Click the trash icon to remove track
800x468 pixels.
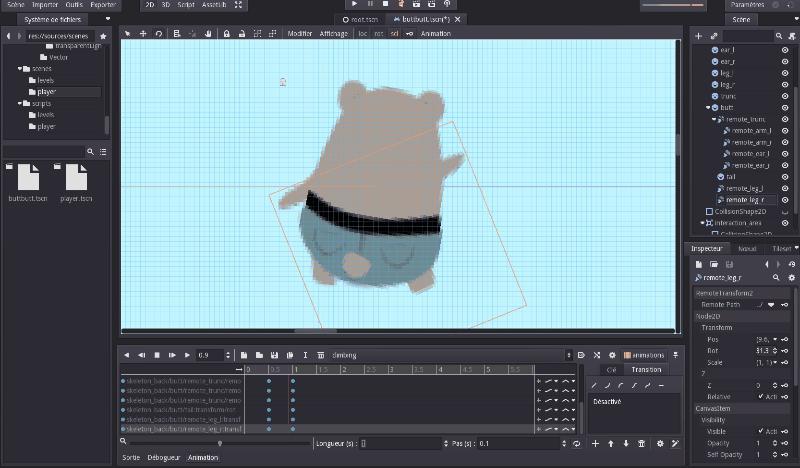click(x=642, y=443)
